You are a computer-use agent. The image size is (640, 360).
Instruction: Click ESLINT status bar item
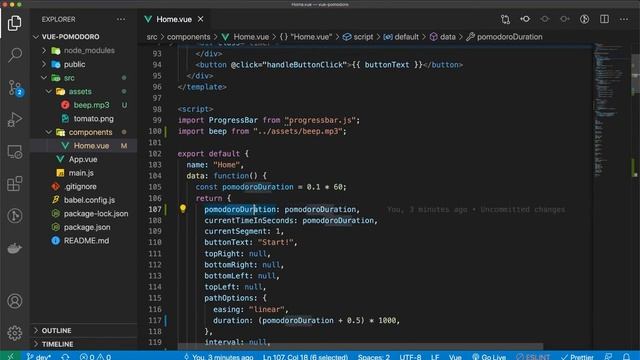point(533,356)
